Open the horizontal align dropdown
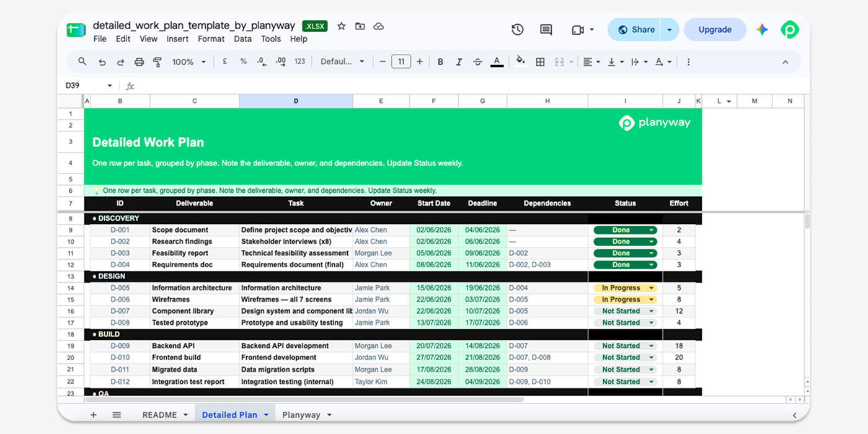The image size is (868, 434). pos(591,62)
